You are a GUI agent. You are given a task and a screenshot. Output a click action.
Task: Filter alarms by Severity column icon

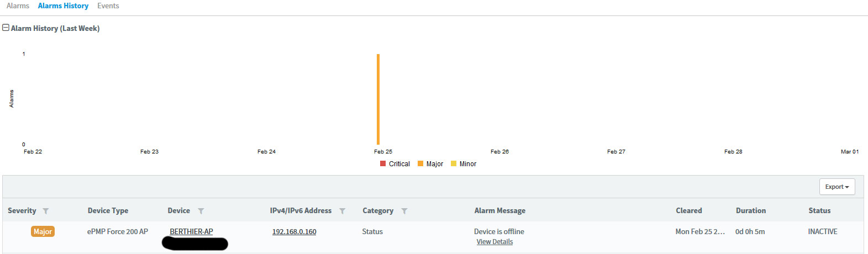[46, 211]
